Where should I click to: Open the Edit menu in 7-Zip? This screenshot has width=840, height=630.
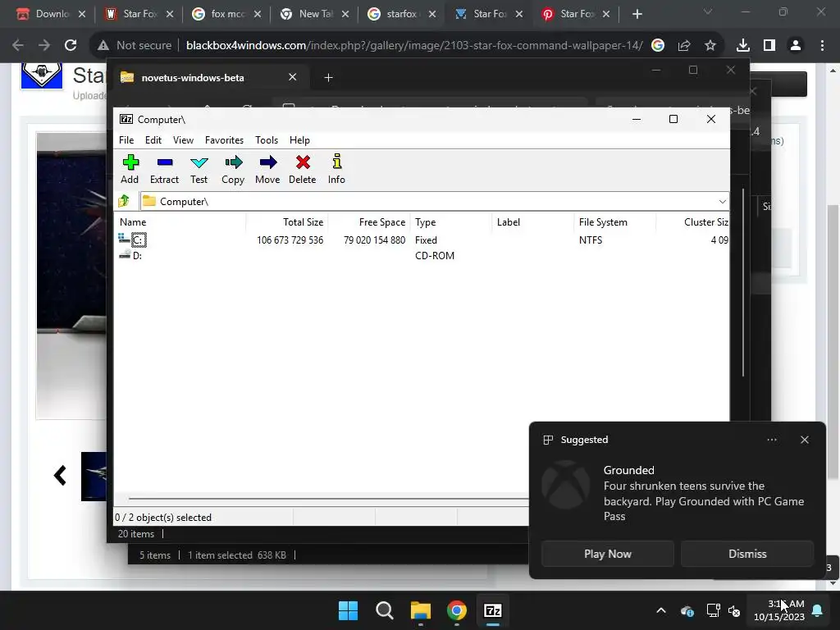153,139
